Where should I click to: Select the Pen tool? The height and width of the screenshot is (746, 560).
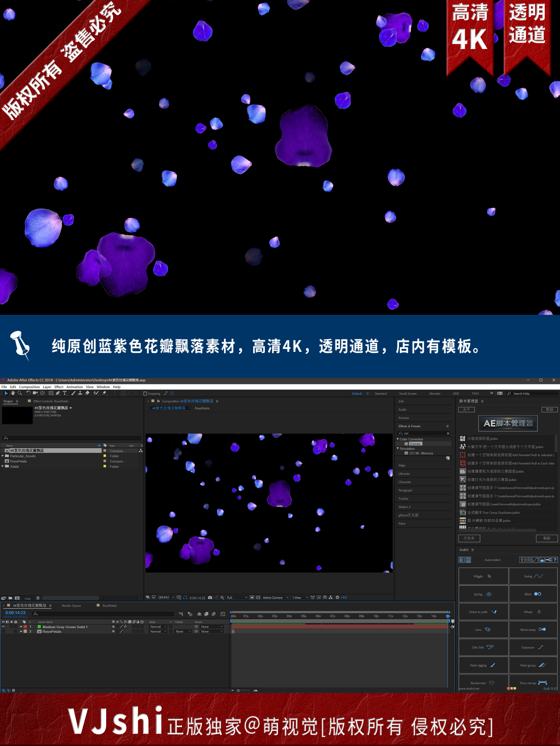point(58,393)
